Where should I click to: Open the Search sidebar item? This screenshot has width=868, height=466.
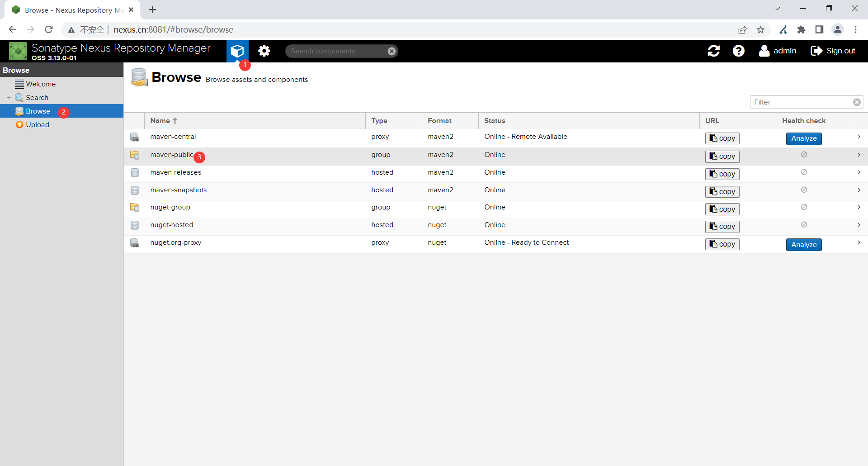click(37, 98)
